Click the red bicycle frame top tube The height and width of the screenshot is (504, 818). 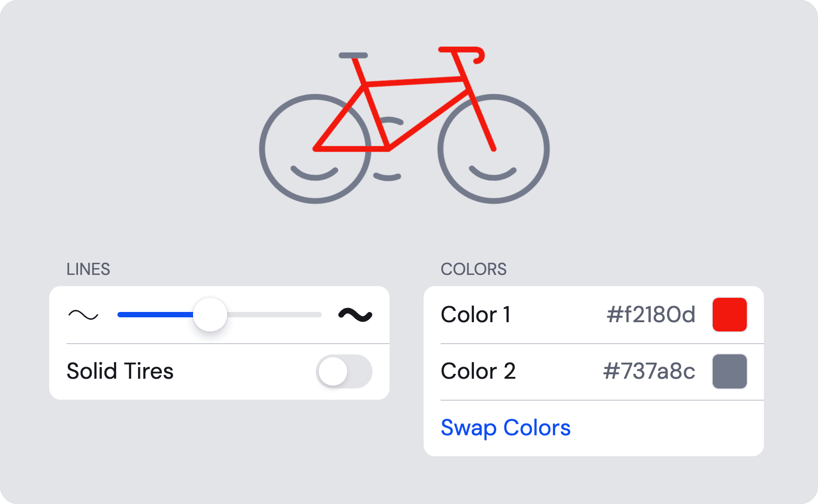point(414,81)
